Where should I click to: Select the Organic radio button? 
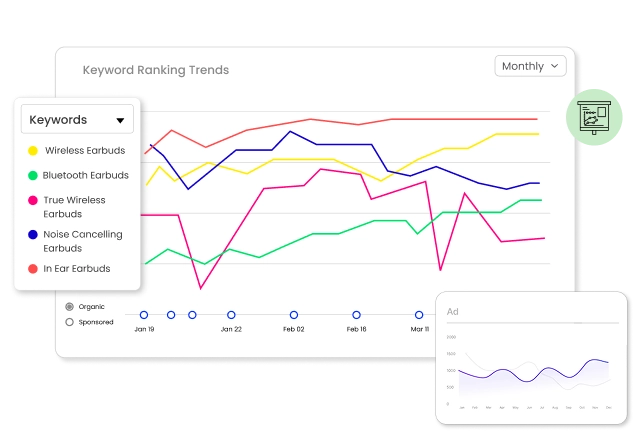tap(69, 306)
